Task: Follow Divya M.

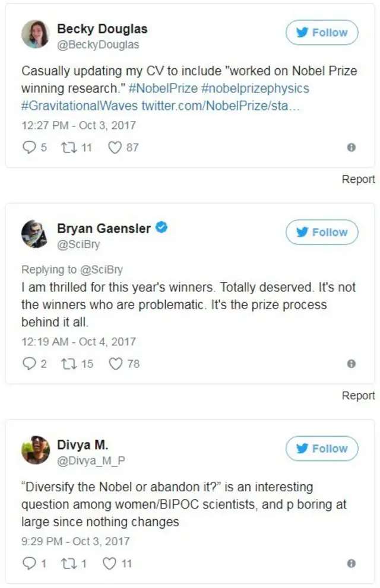Action: 322,449
